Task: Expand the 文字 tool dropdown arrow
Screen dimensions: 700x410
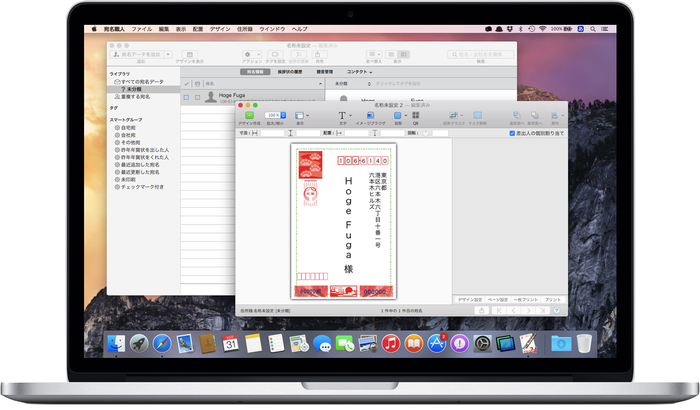Action: coord(350,115)
